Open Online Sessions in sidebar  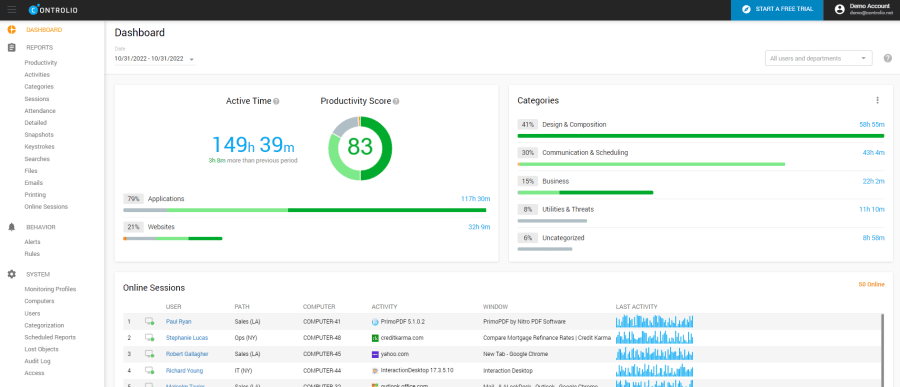(x=46, y=207)
